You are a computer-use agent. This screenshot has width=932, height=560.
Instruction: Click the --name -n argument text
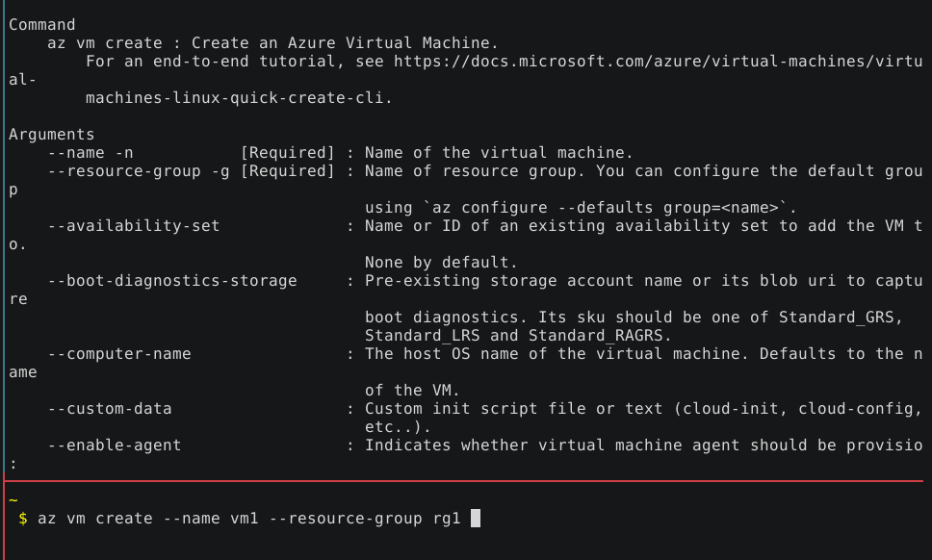point(90,152)
